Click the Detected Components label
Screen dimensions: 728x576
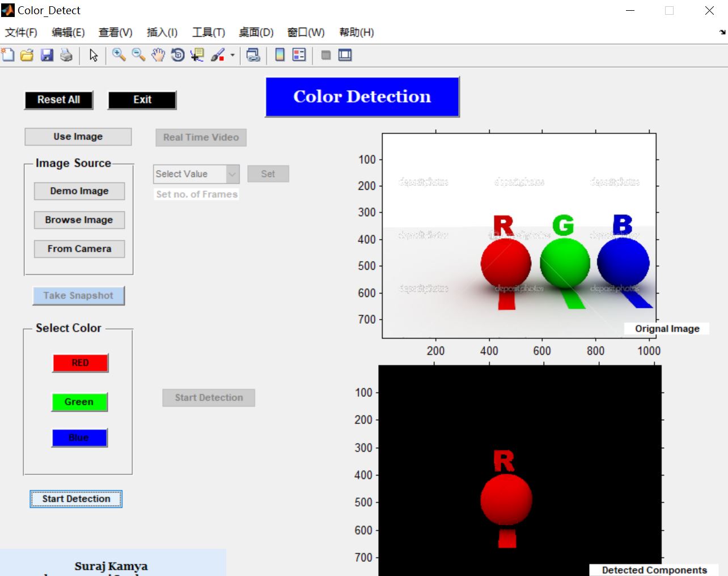coord(654,570)
